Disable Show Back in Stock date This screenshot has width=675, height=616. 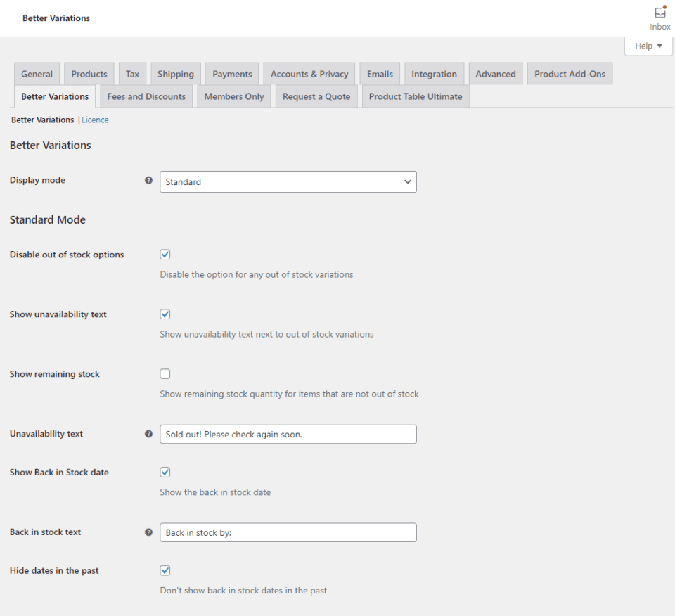pos(165,472)
